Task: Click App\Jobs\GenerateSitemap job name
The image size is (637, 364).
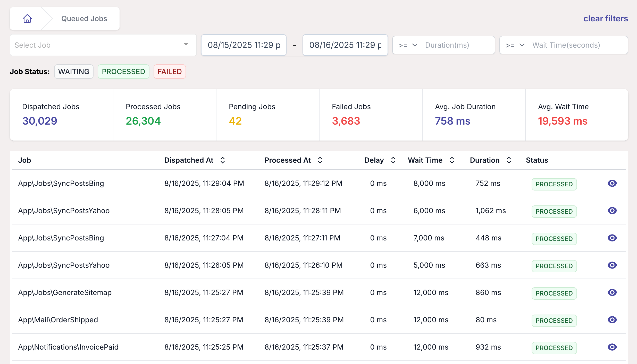Action: (65, 292)
